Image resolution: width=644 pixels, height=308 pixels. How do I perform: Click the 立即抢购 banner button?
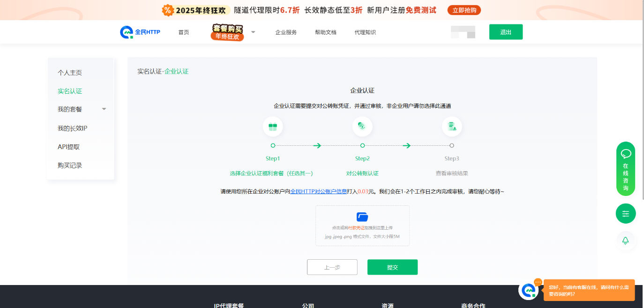(x=464, y=10)
